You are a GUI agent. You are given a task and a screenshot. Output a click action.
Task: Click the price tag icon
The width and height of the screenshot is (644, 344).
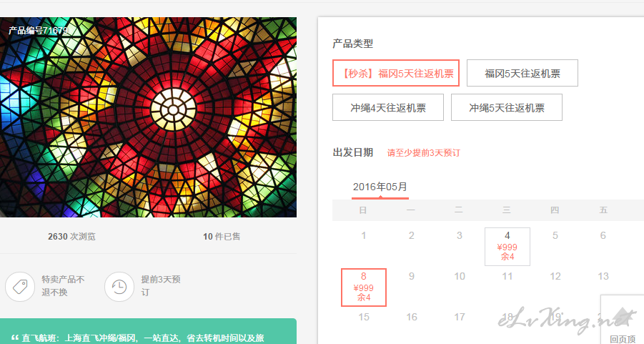[x=20, y=287]
